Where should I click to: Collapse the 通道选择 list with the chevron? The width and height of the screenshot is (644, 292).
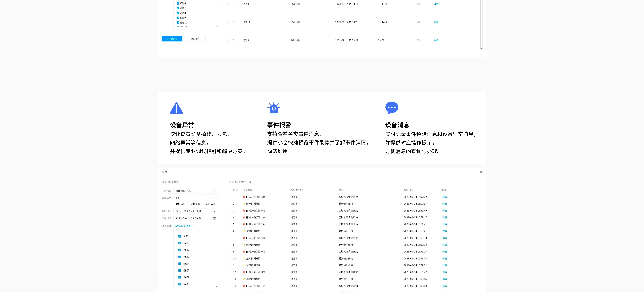[x=194, y=226]
